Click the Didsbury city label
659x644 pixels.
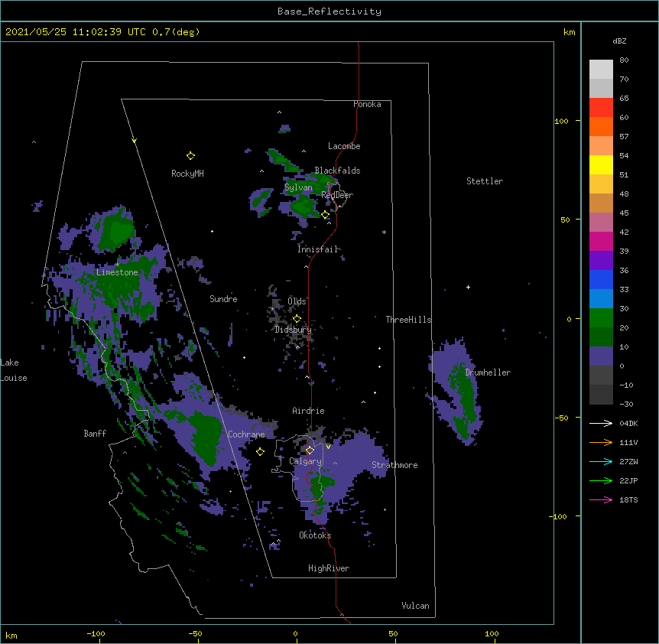tap(294, 330)
